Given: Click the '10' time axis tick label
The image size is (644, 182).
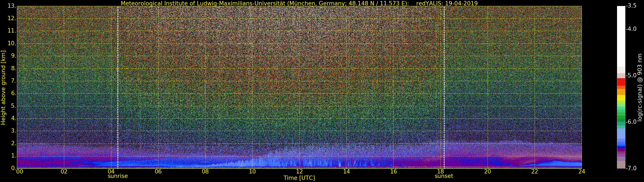Looking at the screenshot, I should pos(252,172).
